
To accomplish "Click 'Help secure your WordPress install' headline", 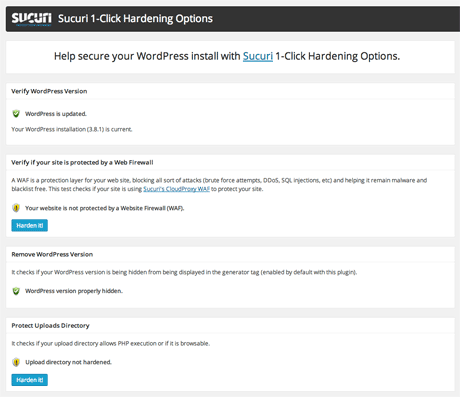I will (227, 56).
